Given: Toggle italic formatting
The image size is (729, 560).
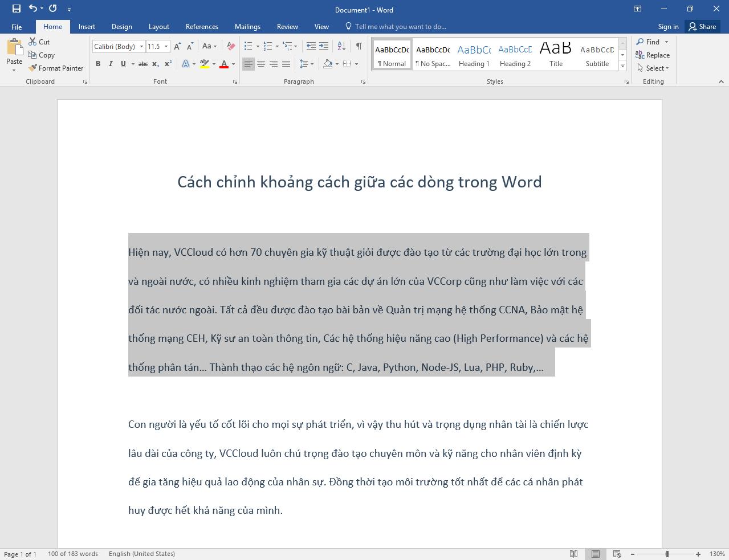Looking at the screenshot, I should (x=111, y=64).
